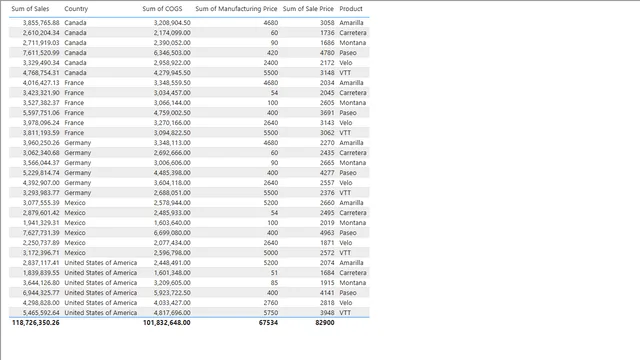The height and width of the screenshot is (360, 640).
Task: Select sales value 3,811,193.59
Action: 41,133
